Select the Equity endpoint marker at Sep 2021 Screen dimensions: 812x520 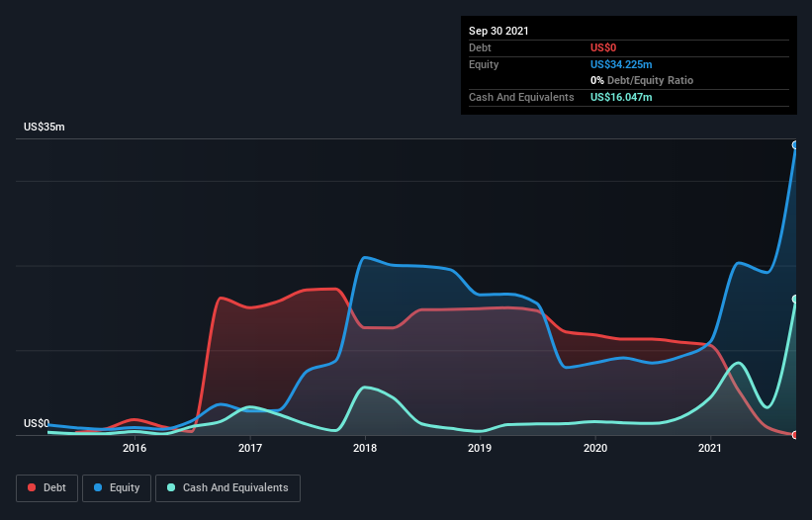(x=795, y=145)
